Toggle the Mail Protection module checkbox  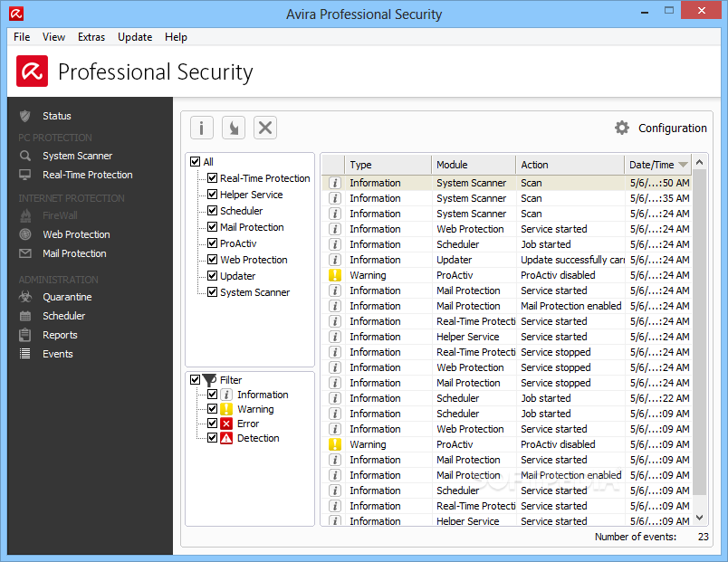212,227
